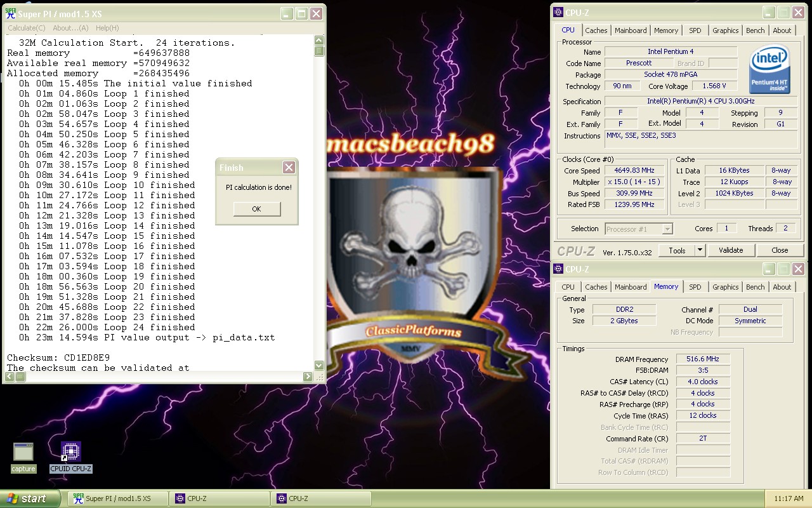
Task: Select the Memory tab in upper CPU-Z
Action: [666, 30]
